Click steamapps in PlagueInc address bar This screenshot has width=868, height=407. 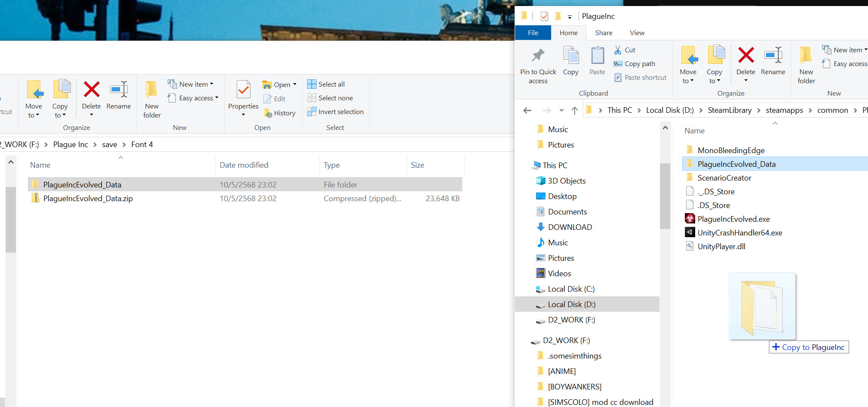click(784, 110)
